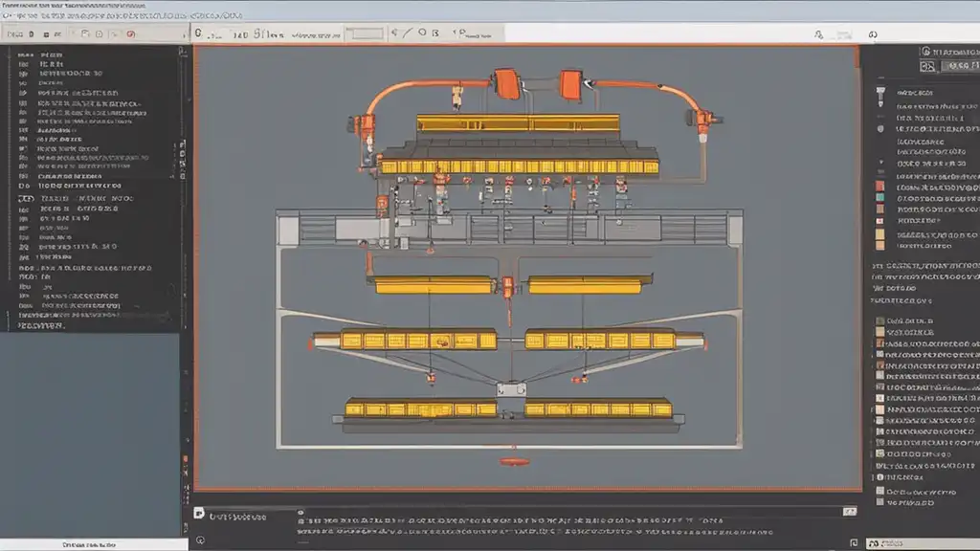Select the gray two-hole block at the model's lower center
The height and width of the screenshot is (551, 980).
point(511,390)
